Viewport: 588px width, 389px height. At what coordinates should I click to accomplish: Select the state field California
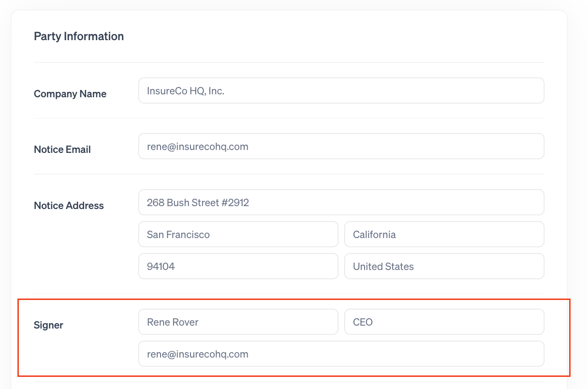(444, 234)
